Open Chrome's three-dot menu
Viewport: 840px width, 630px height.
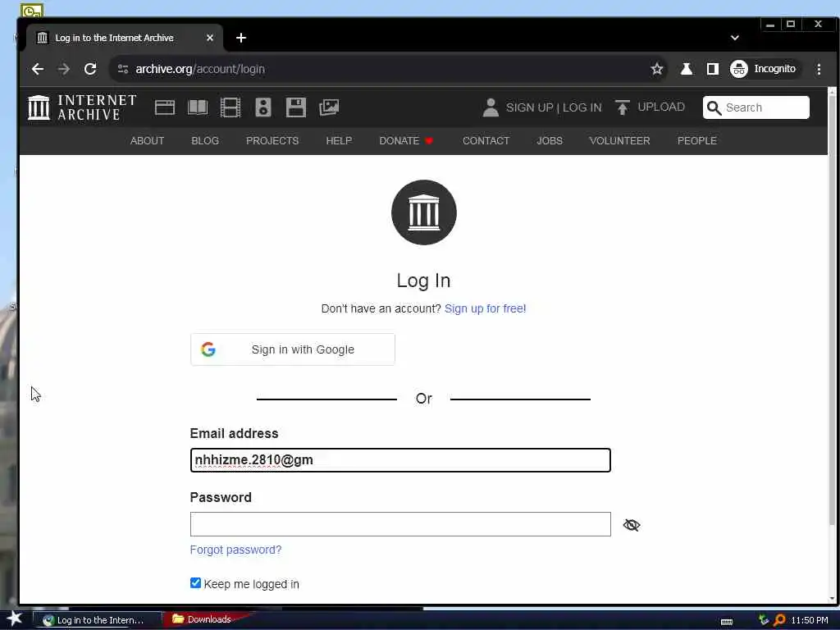click(x=819, y=69)
